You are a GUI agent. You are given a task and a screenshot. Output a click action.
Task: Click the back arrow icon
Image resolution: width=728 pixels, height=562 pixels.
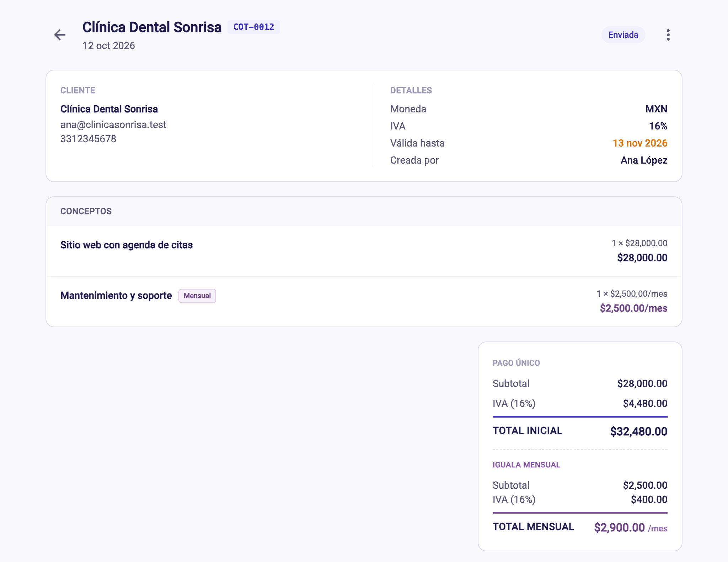tap(60, 35)
